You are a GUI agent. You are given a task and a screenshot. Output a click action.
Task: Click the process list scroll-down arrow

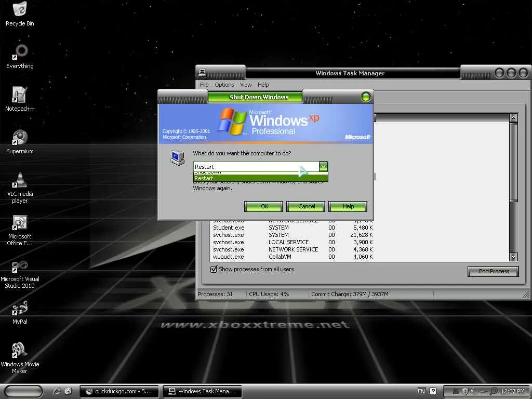[514, 257]
